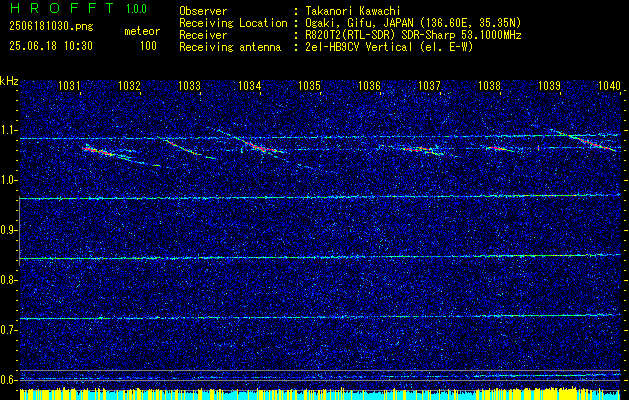Screen dimensions: 629x400
Task: Click time marker 1038
Action: click(x=489, y=86)
